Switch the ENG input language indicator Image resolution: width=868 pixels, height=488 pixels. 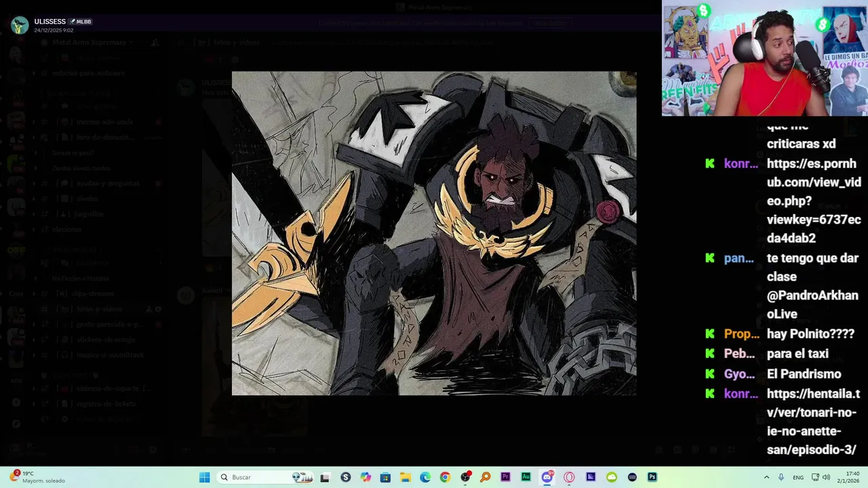(x=798, y=477)
